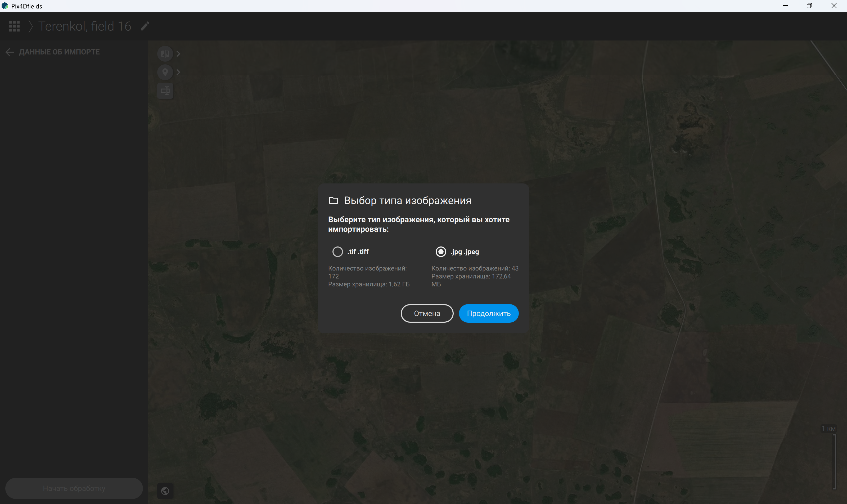Go back using the arrow beside ДАННЫЕ ОБ ИМПОРТЕ
The height and width of the screenshot is (504, 847).
10,52
